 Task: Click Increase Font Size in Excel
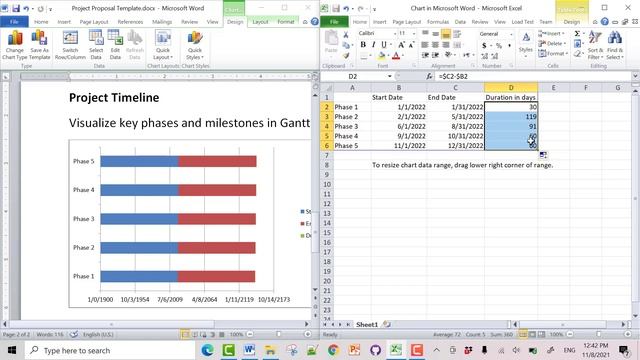pyautogui.click(x=402, y=44)
